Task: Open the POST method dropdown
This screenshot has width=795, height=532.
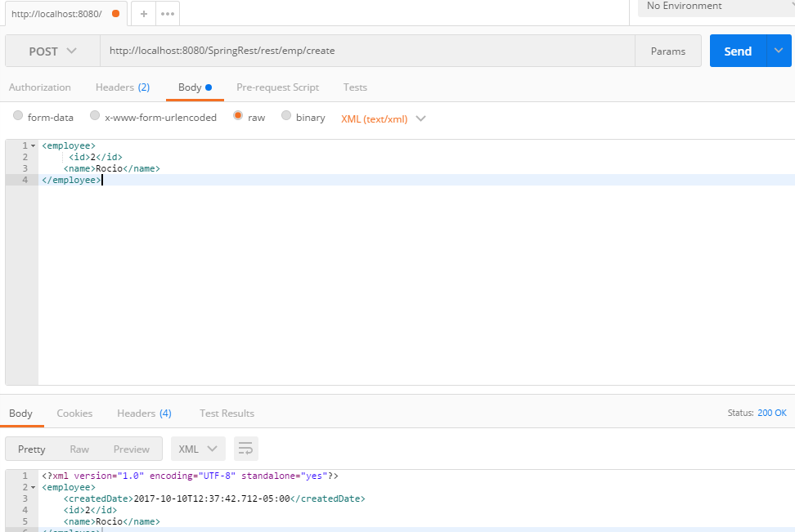Action: (52, 51)
